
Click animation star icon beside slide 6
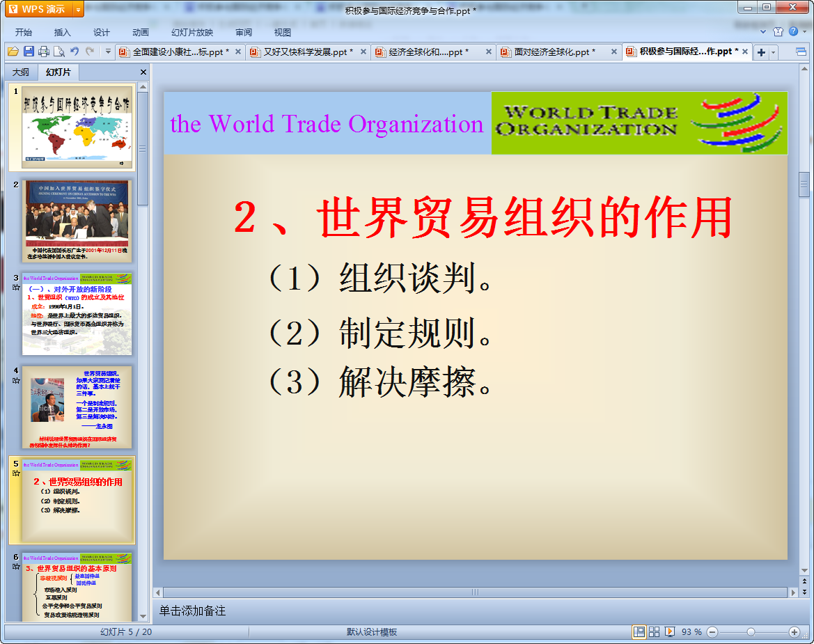click(x=16, y=567)
